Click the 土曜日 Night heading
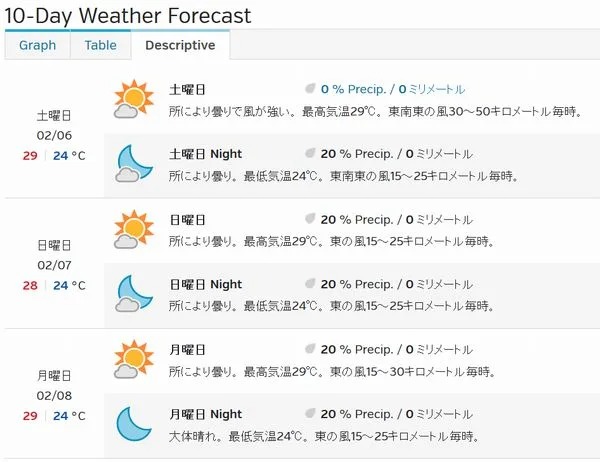The image size is (600, 462). click(x=205, y=154)
